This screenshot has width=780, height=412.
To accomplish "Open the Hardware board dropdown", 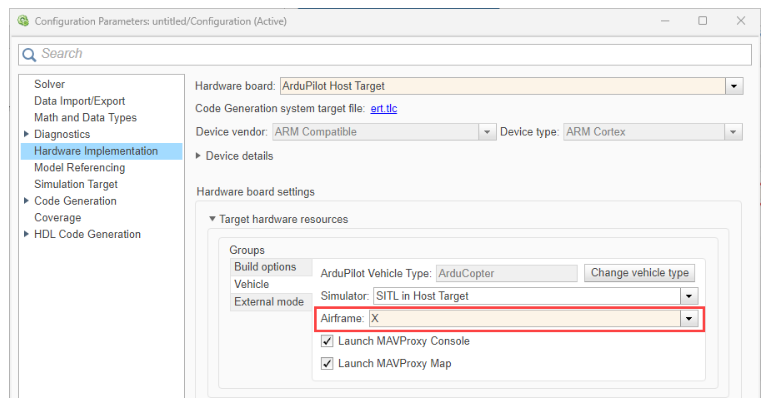I will [734, 87].
